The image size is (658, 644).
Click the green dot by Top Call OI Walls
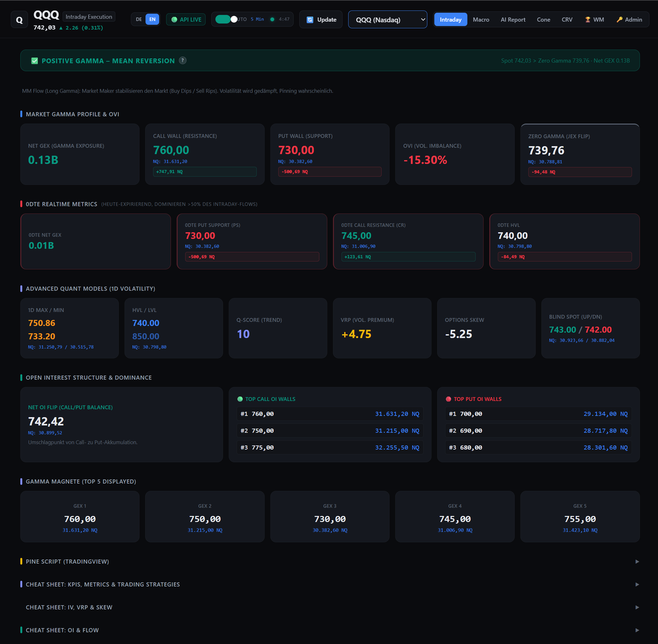tap(240, 399)
